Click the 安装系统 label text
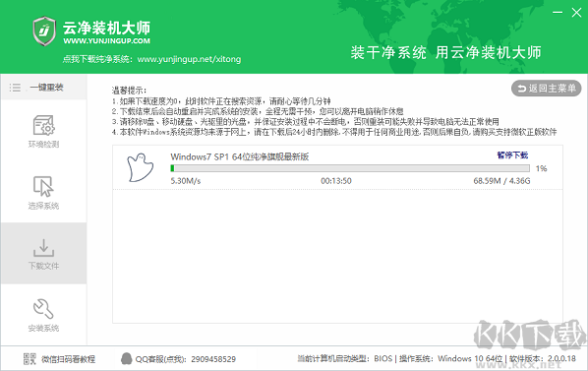 coord(43,329)
